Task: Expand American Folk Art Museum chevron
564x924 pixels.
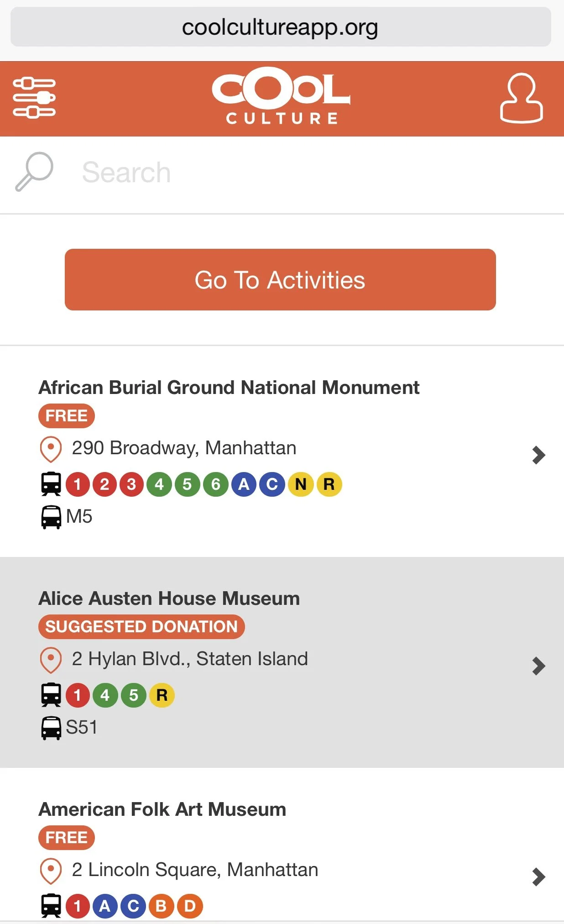Action: (538, 877)
